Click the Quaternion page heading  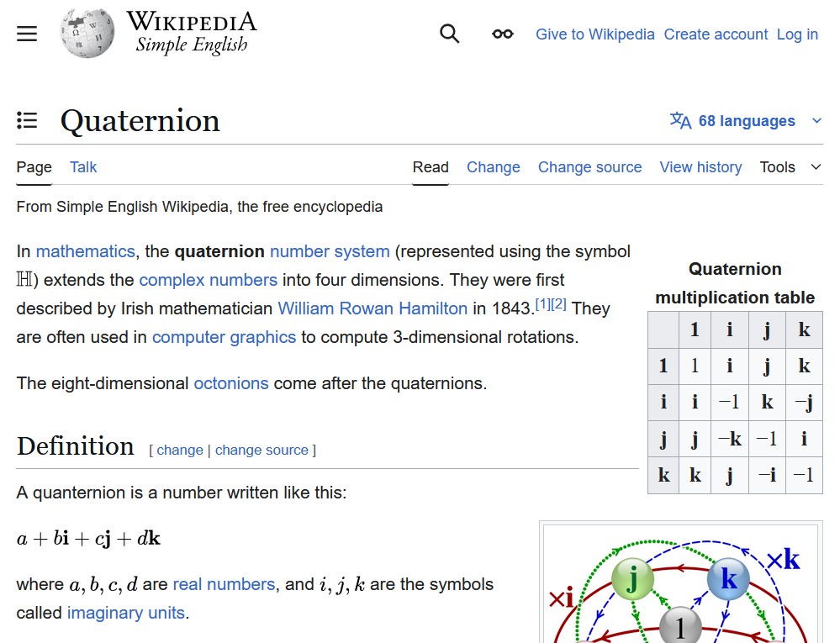point(140,120)
